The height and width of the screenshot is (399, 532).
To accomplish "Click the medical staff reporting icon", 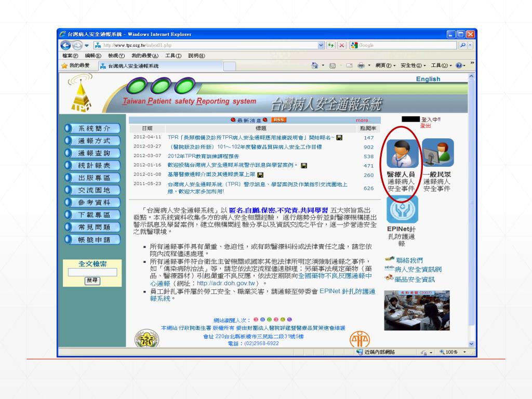I will click(403, 153).
